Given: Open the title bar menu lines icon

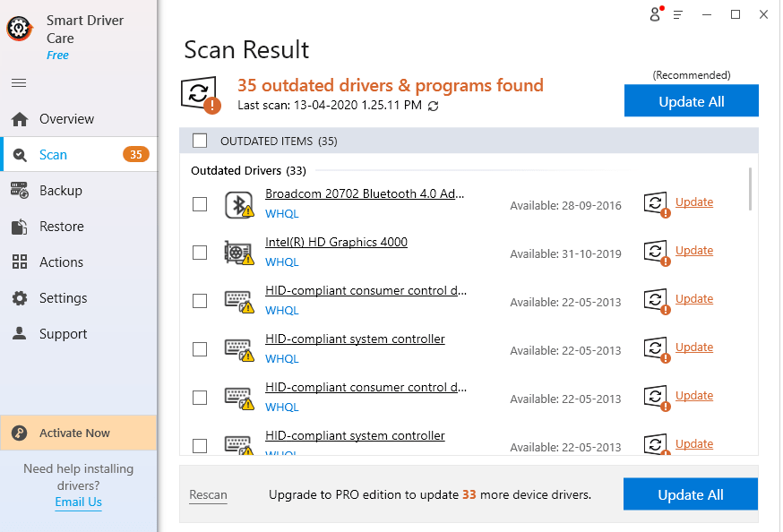Looking at the screenshot, I should point(677,15).
